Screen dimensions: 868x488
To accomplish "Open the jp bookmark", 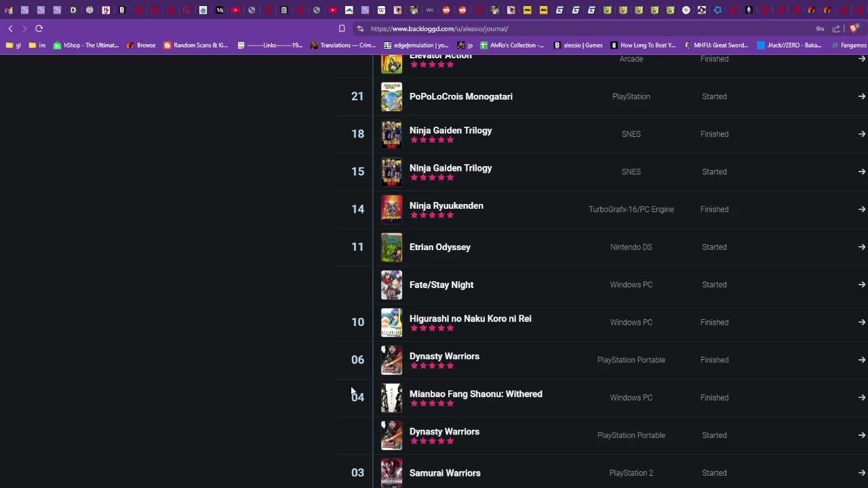I will [465, 45].
